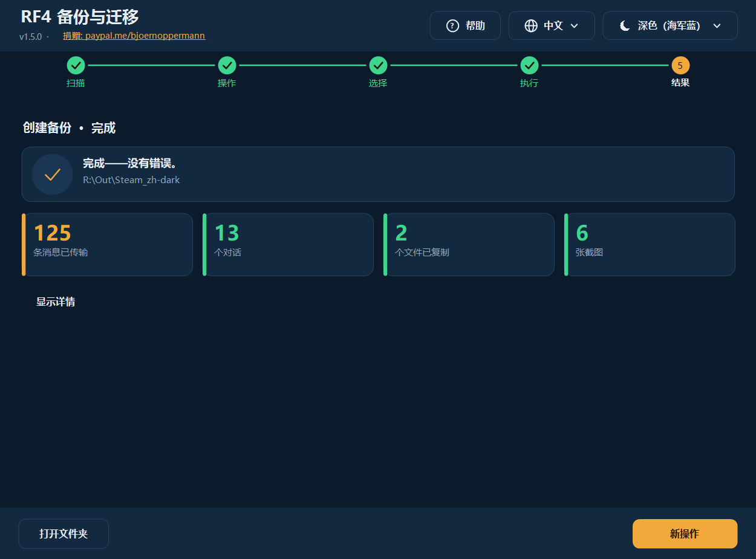Click the green checkmark above 扫描
The width and height of the screenshot is (756, 559).
point(76,65)
